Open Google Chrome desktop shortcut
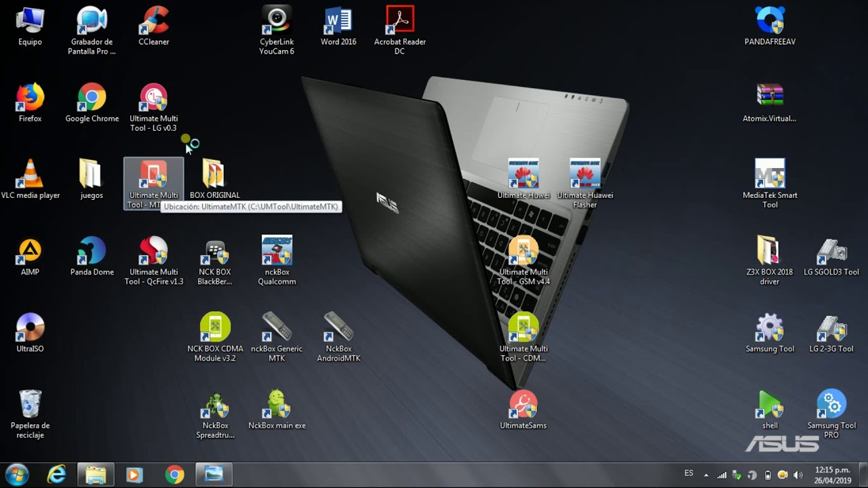This screenshot has height=488, width=868. click(x=92, y=102)
